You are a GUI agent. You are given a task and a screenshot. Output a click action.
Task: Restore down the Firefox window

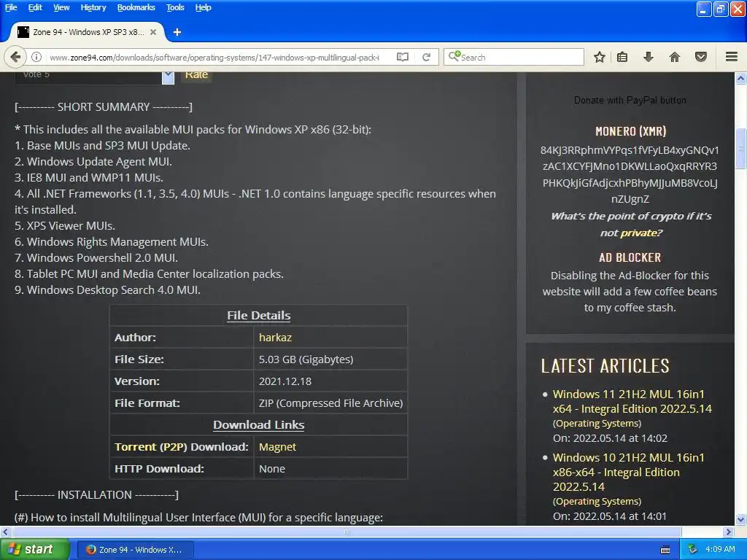[x=720, y=8]
